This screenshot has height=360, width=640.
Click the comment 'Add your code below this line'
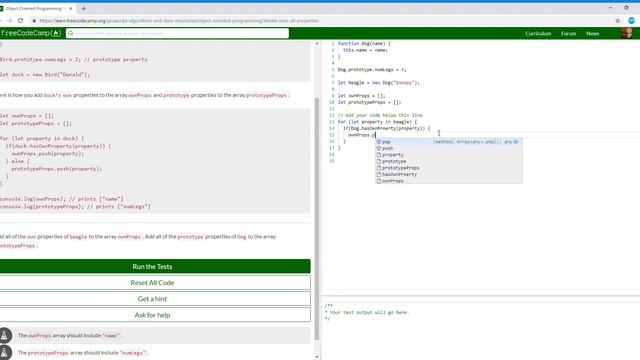[380, 115]
